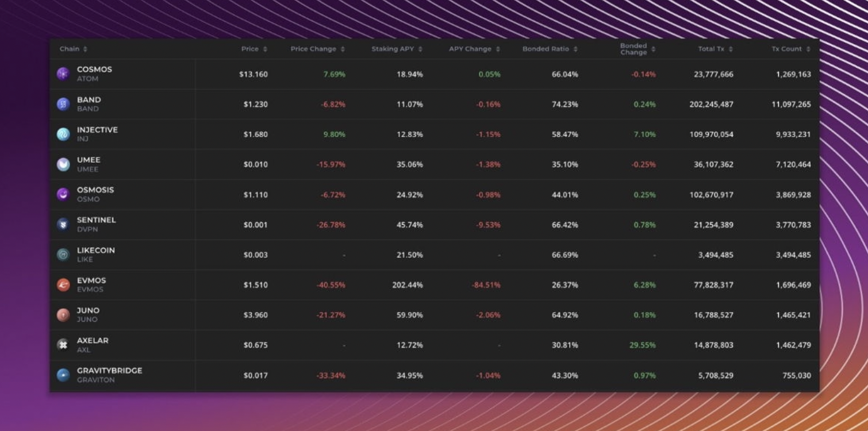Open the JUNO chain name link
The height and width of the screenshot is (431, 868).
coord(88,310)
